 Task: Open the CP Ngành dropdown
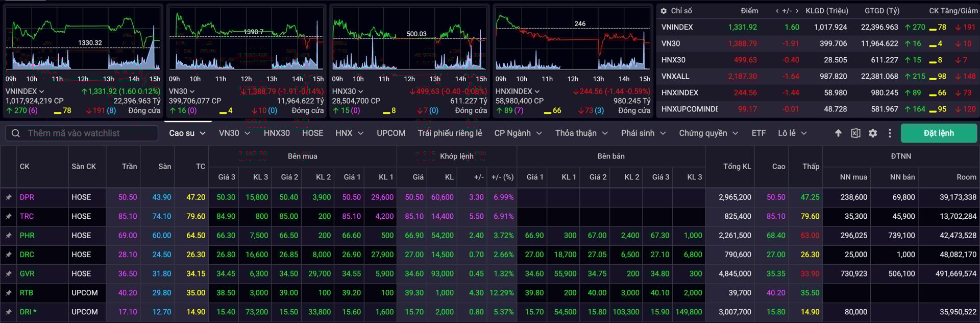coord(518,133)
